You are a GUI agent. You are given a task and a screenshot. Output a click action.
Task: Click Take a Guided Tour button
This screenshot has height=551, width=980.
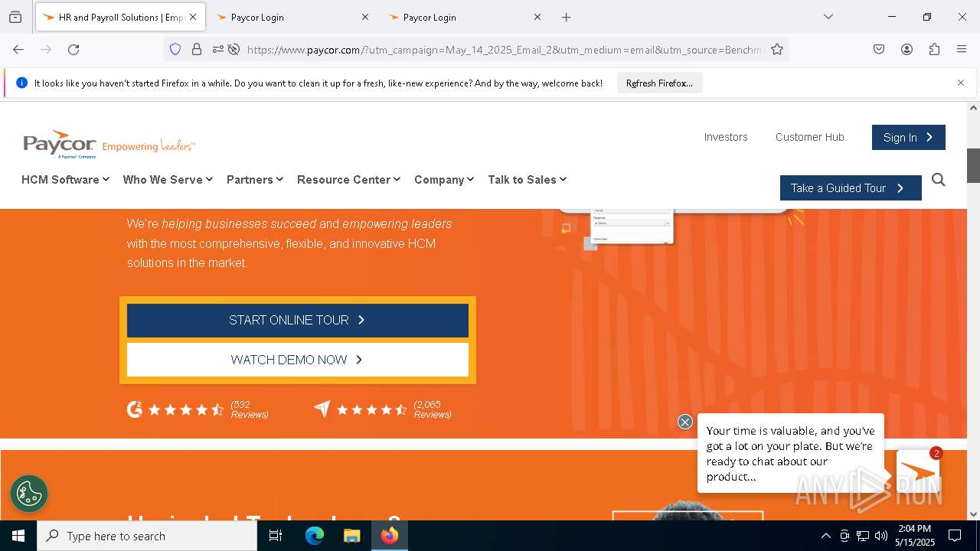(851, 187)
